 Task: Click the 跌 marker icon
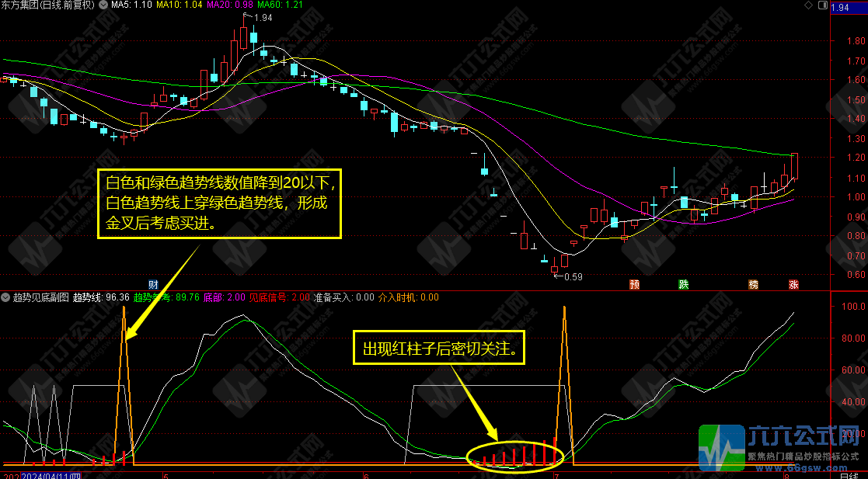683,284
